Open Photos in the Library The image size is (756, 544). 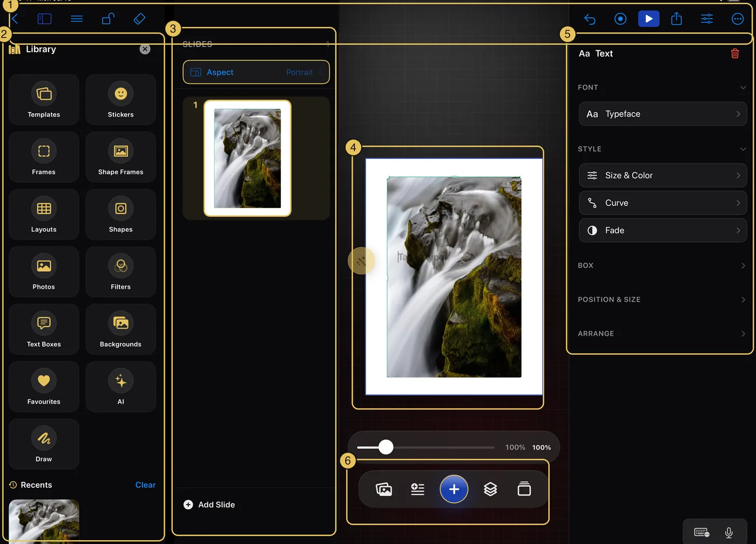[x=44, y=272]
